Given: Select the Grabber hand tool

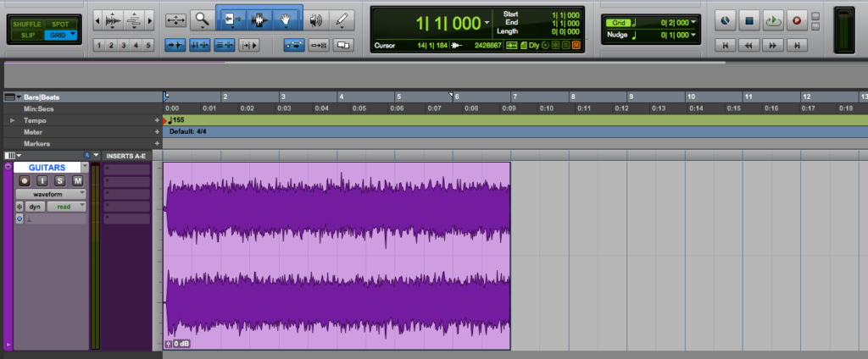Looking at the screenshot, I should coord(286,20).
